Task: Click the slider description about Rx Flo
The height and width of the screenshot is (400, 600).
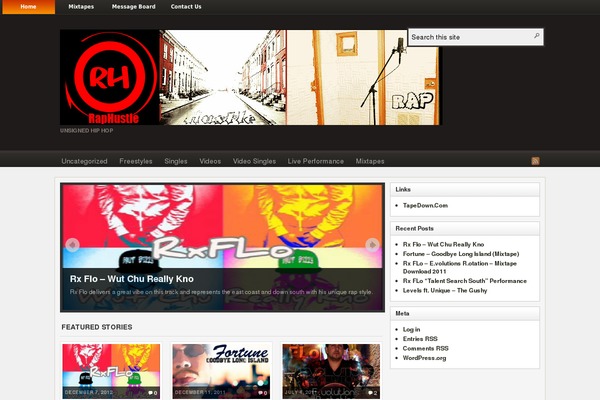Action: (x=221, y=292)
